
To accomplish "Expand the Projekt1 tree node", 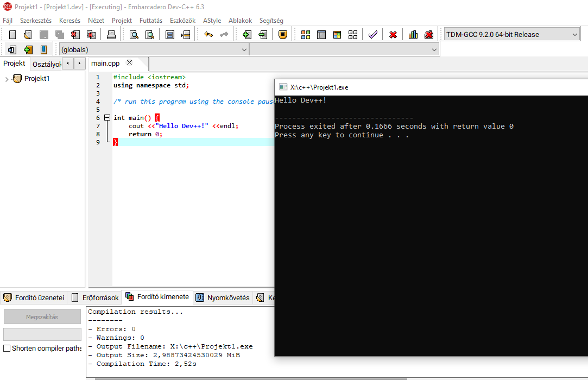I will [x=7, y=79].
